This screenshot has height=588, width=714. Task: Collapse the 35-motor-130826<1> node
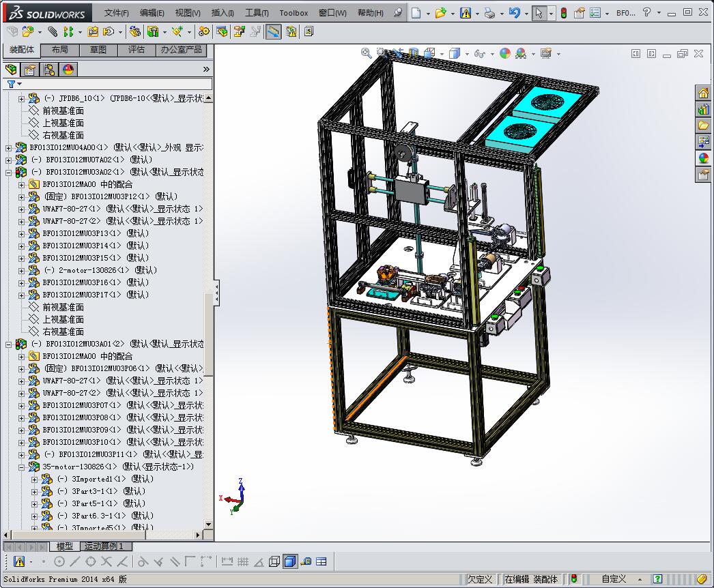(x=21, y=467)
